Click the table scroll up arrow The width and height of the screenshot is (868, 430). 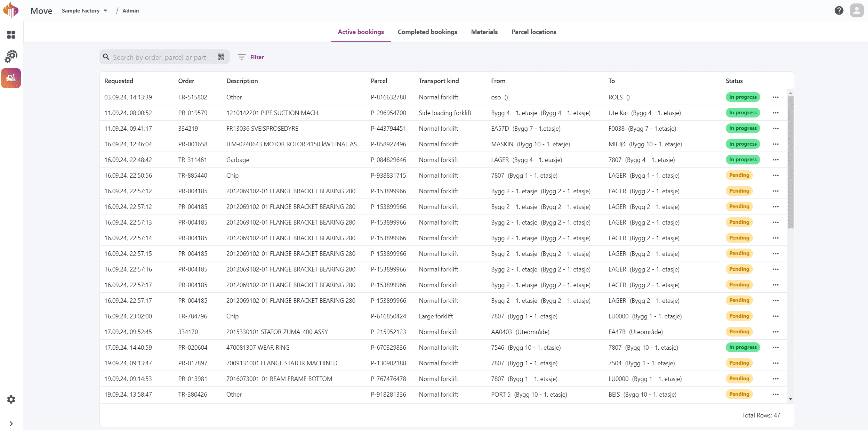(790, 93)
